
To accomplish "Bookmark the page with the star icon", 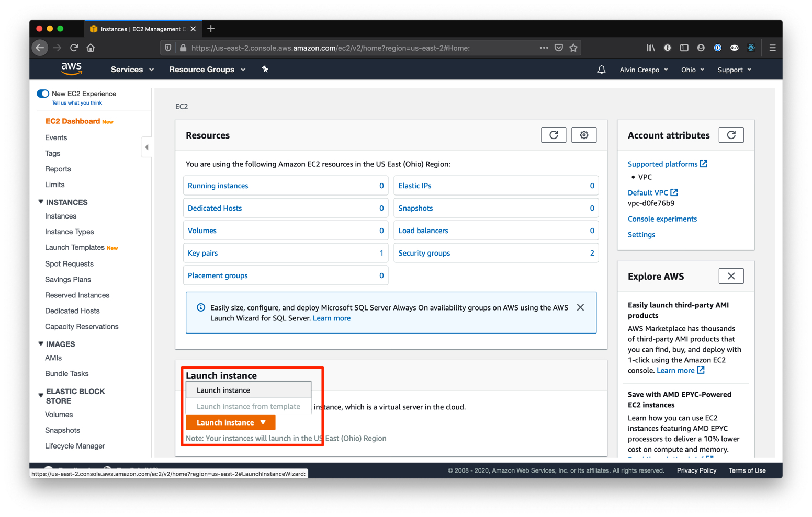I will (x=573, y=48).
